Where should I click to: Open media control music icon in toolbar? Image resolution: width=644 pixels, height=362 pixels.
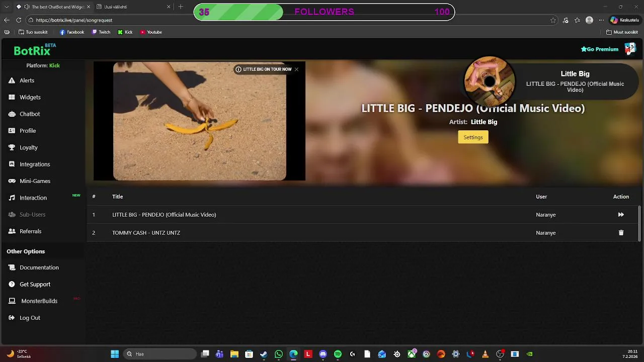click(566, 20)
